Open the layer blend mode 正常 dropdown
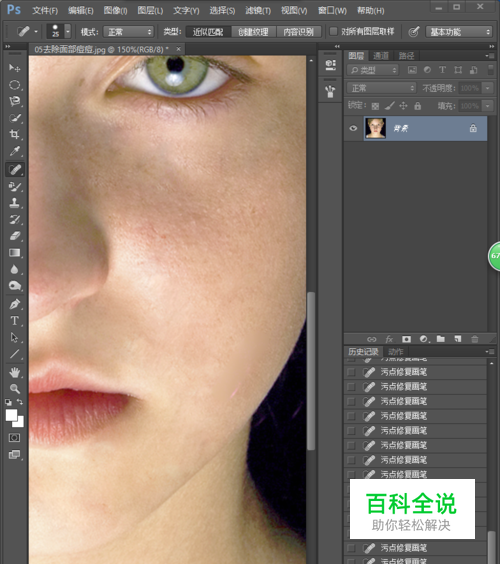500x564 pixels. click(381, 88)
